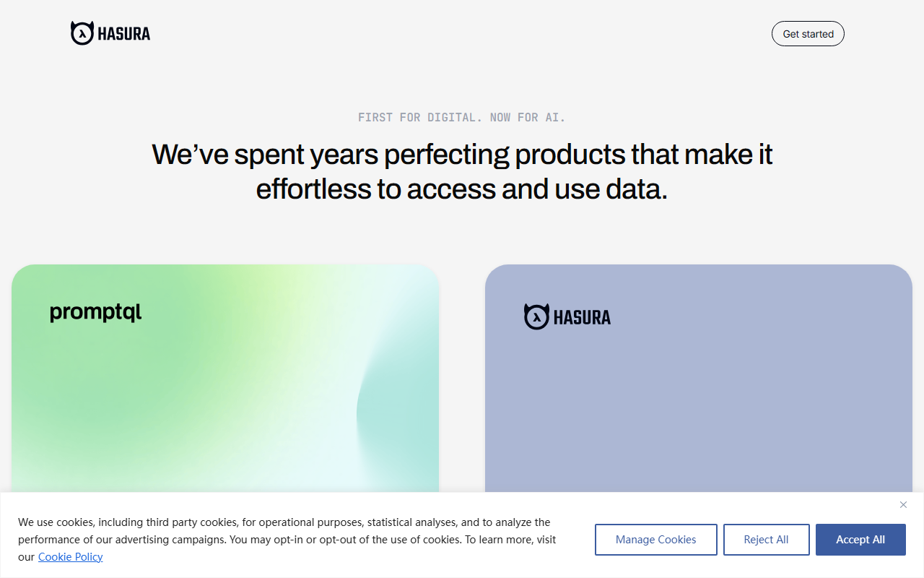Click the HASURA wordmark on the blue card
This screenshot has width=924, height=578.
click(582, 317)
